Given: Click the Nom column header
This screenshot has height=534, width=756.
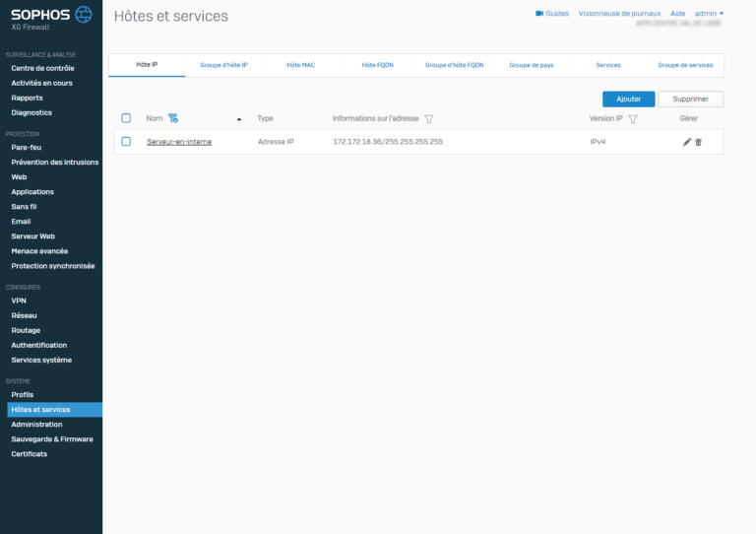Looking at the screenshot, I should 155,118.
